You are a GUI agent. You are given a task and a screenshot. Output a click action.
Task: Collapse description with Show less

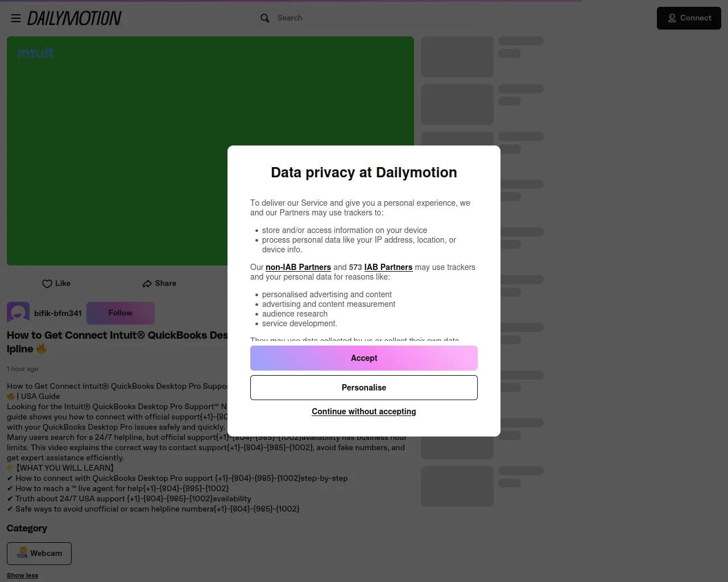(x=22, y=575)
